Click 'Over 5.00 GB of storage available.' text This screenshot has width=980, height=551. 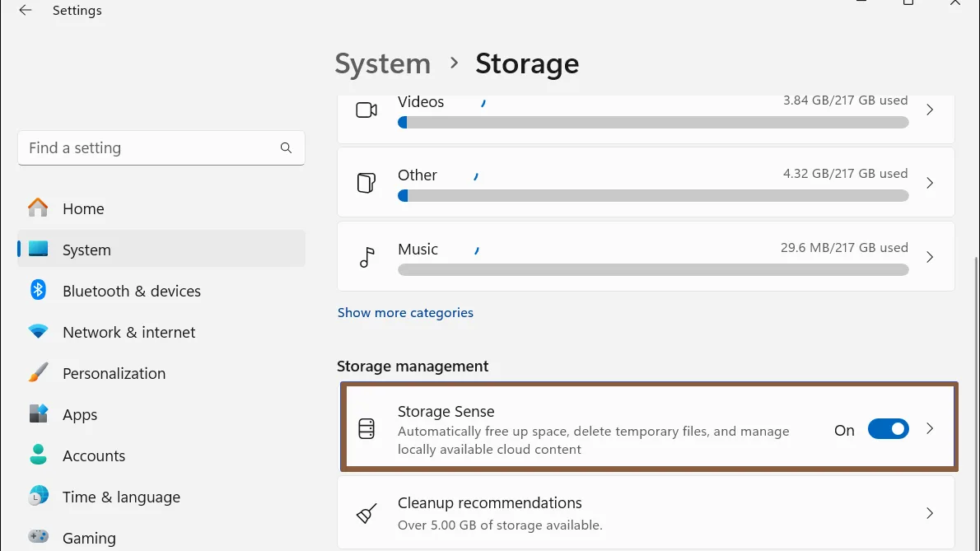click(x=500, y=525)
